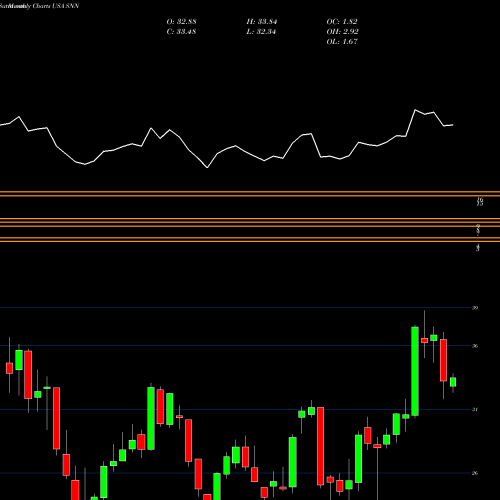Click the 'O: 32.88' open price value
Screen dimensions: 500x500
point(181,22)
